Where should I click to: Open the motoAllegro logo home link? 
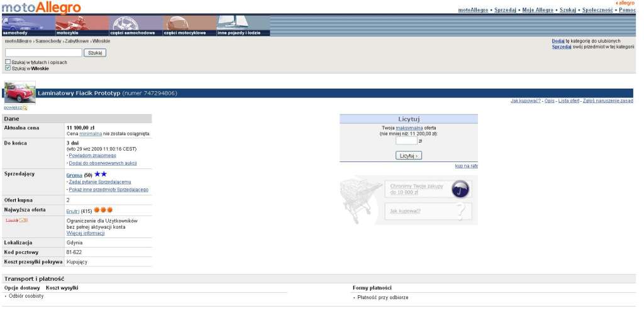point(41,8)
